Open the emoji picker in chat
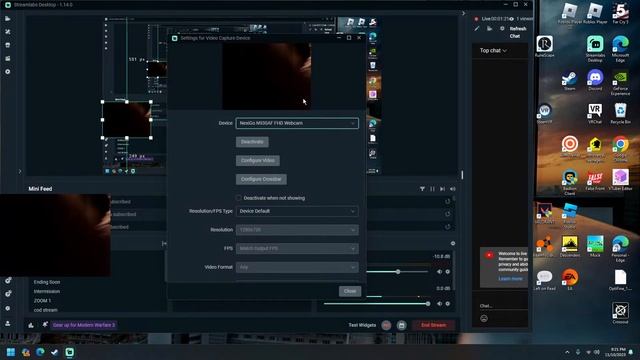The image size is (640, 360). pyautogui.click(x=484, y=318)
